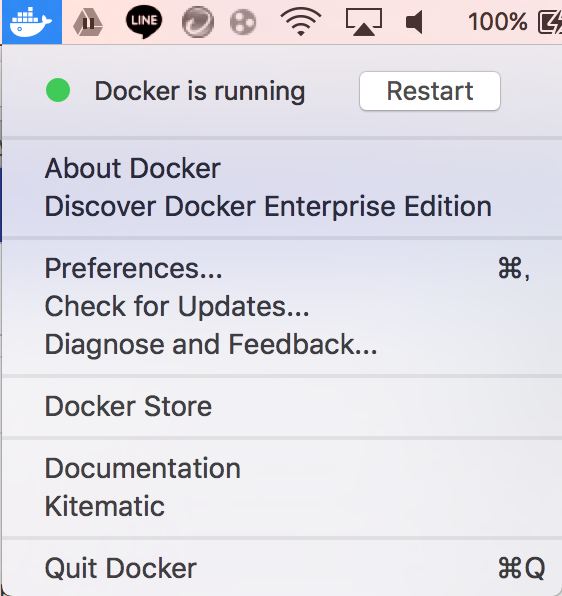Click the 100% battery percentage text
The width and height of the screenshot is (562, 596).
pyautogui.click(x=497, y=22)
